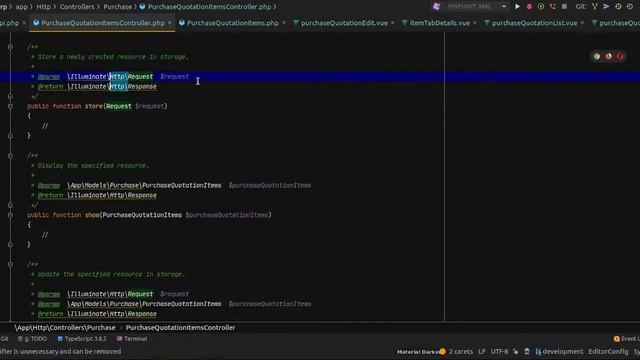
Task: Click 'unnecessary and can be removed' status message
Action: click(60, 352)
